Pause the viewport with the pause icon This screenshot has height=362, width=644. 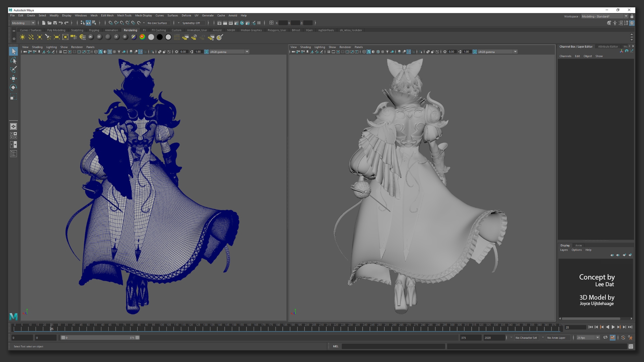(259, 23)
